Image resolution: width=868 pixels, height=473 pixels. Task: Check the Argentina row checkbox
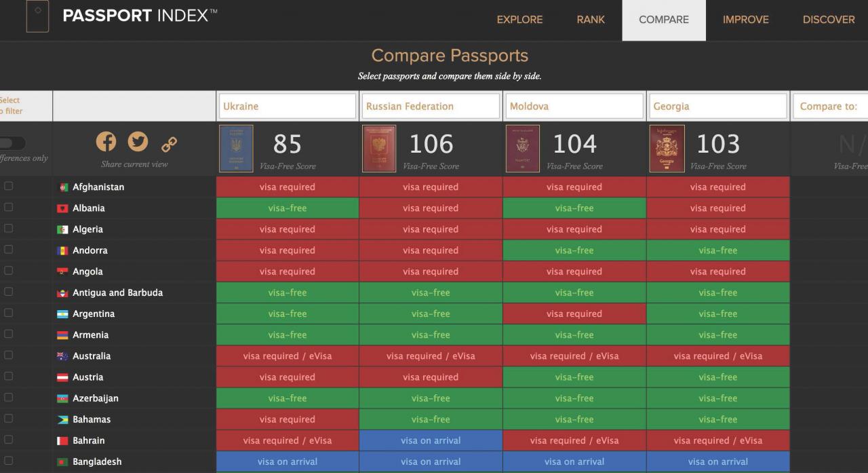point(8,314)
